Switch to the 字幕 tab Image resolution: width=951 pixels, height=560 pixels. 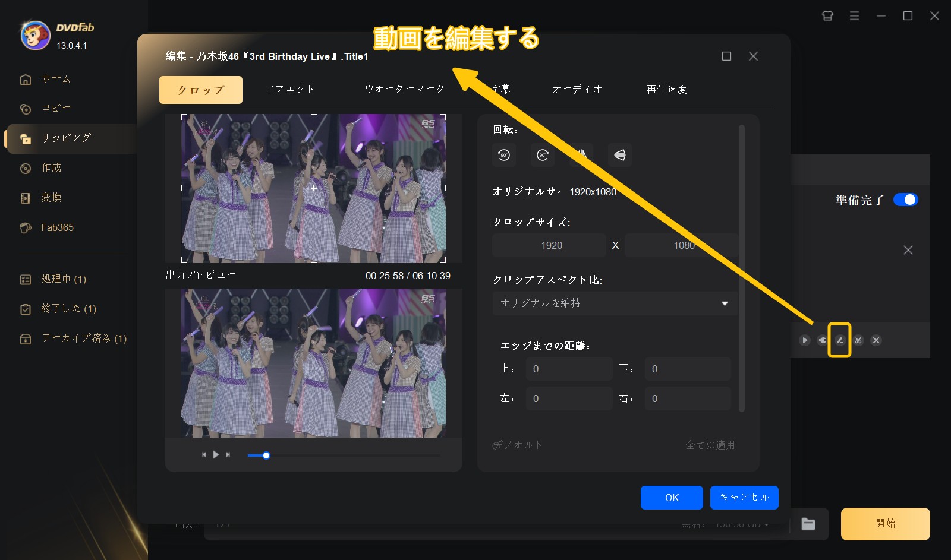pyautogui.click(x=500, y=90)
